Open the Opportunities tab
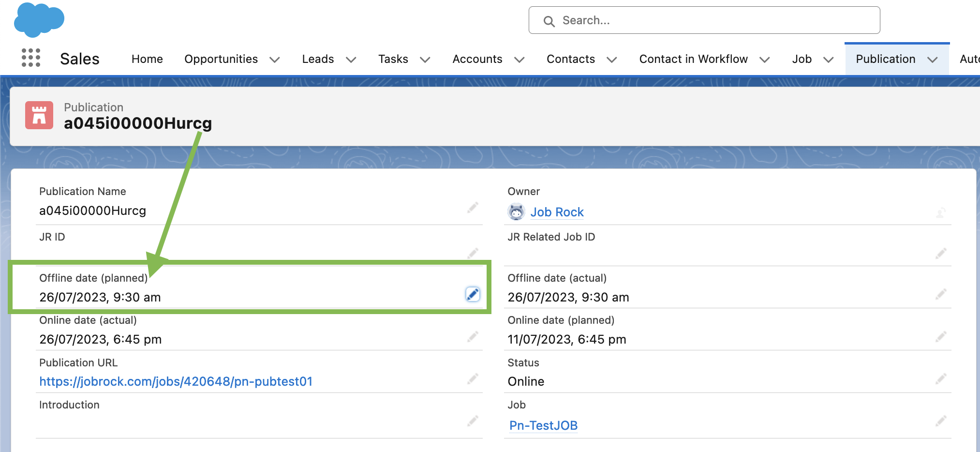The height and width of the screenshot is (452, 980). tap(221, 59)
